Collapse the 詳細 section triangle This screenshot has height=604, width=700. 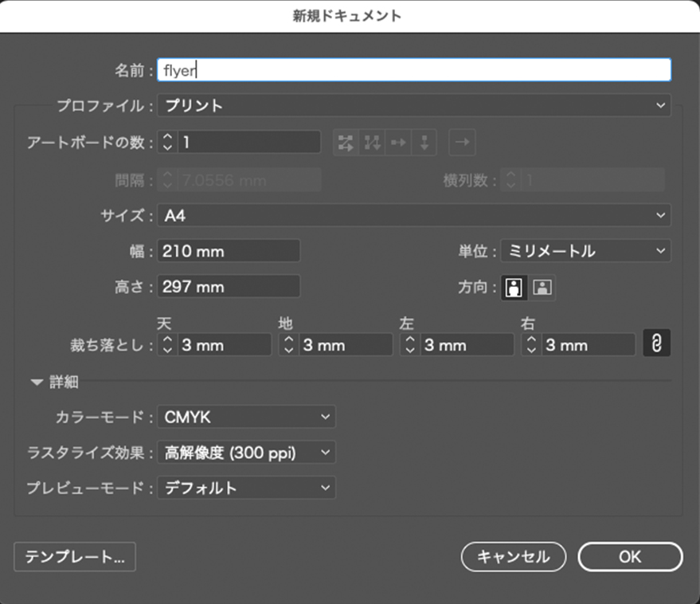[36, 382]
